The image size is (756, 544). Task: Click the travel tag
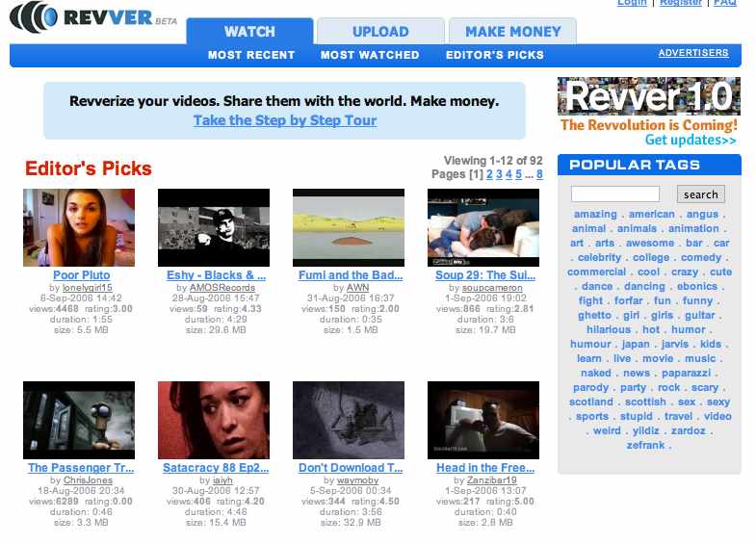point(678,416)
